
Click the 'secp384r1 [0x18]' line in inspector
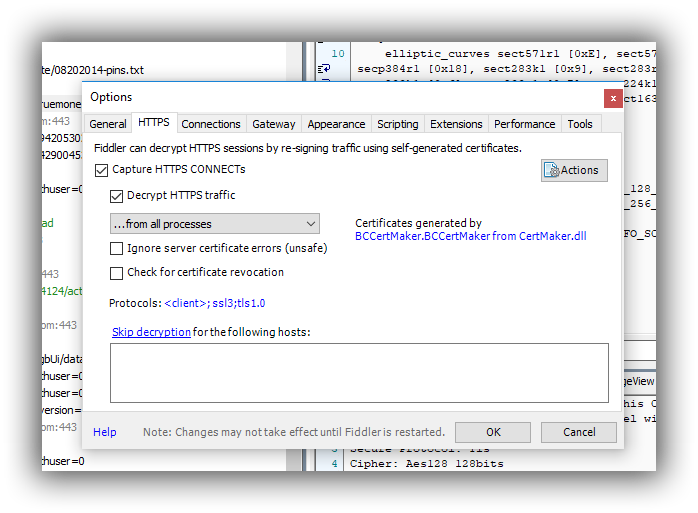coord(506,69)
